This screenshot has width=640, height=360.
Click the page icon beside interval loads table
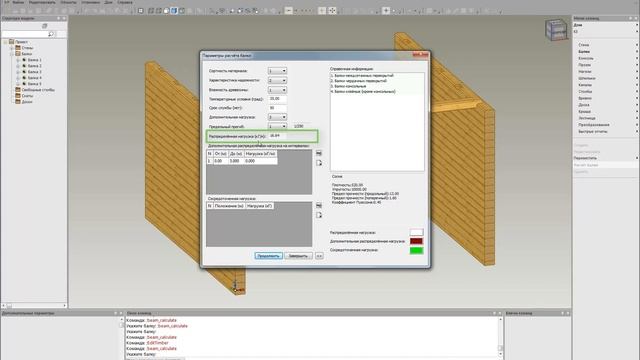tap(319, 163)
